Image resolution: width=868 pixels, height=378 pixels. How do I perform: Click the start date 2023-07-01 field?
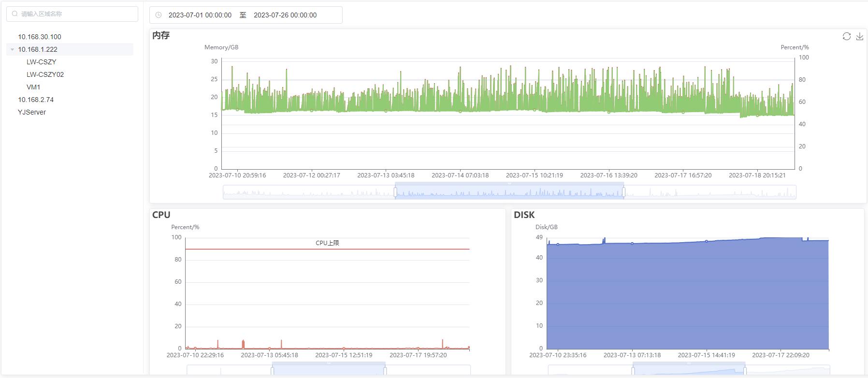click(x=200, y=15)
